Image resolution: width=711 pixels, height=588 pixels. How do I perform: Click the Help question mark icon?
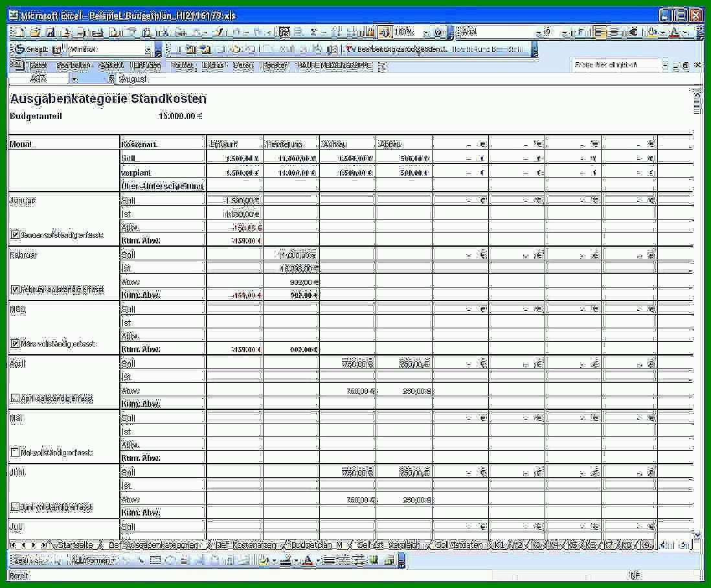(439, 32)
